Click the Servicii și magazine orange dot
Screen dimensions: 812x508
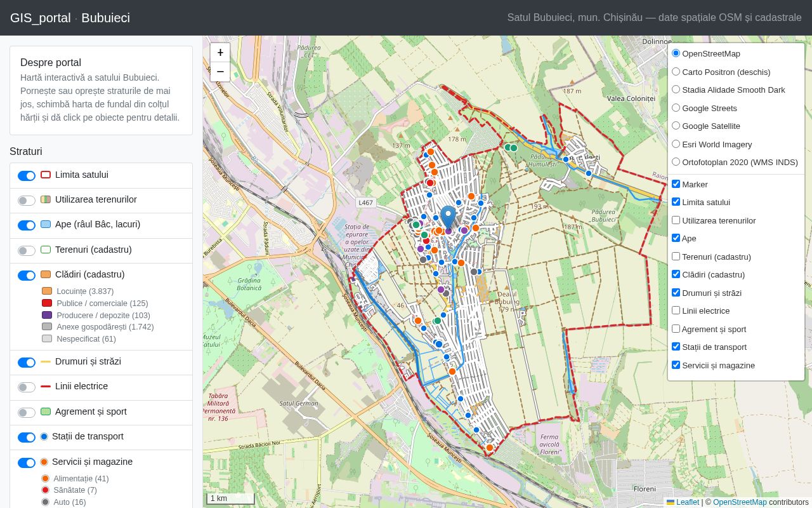pyautogui.click(x=44, y=462)
